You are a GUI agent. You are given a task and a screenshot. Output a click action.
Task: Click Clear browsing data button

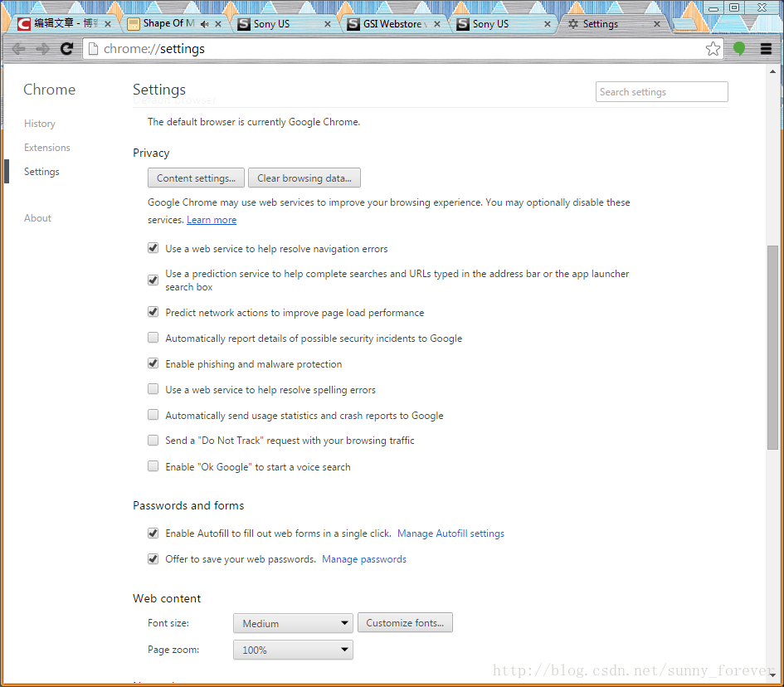(304, 178)
